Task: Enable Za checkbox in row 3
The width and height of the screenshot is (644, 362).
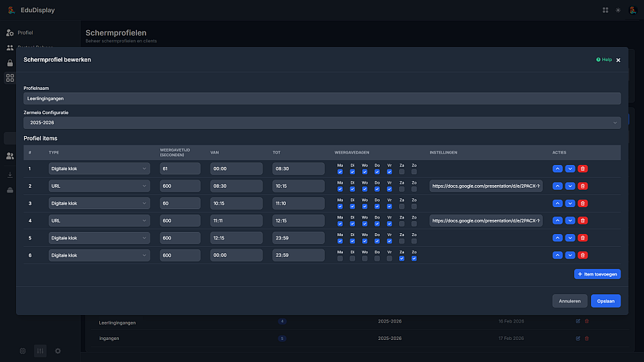Action: (x=402, y=206)
